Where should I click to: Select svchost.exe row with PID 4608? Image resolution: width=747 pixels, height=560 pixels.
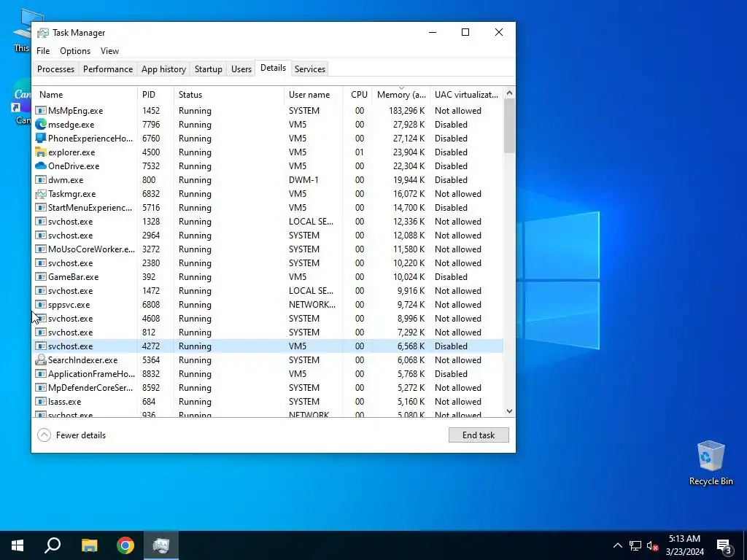(x=268, y=319)
